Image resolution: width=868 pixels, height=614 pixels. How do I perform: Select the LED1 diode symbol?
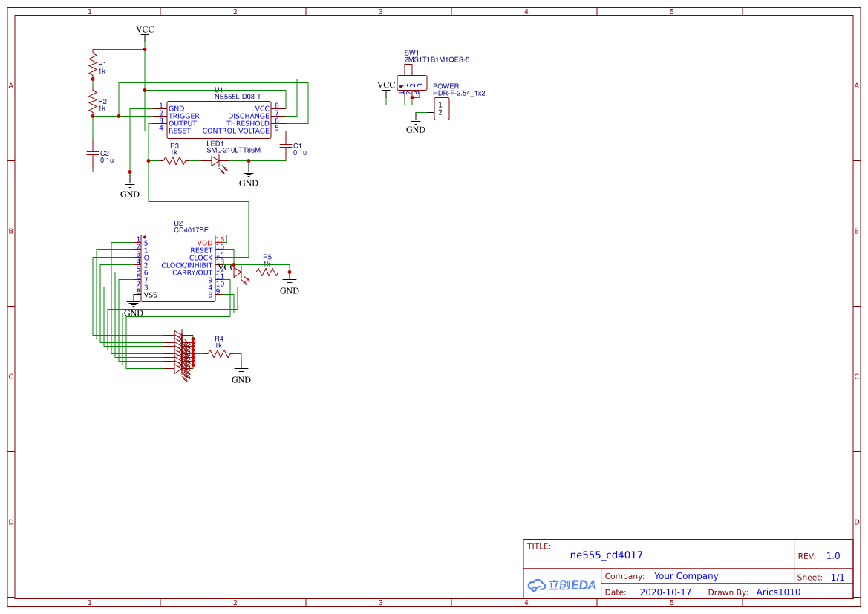pyautogui.click(x=218, y=163)
